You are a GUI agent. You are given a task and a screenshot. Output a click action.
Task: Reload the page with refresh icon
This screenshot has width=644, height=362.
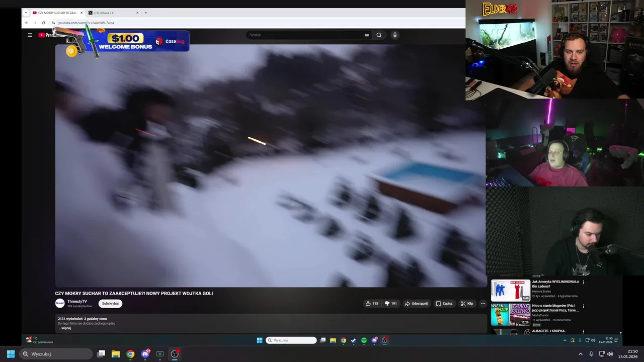43,23
